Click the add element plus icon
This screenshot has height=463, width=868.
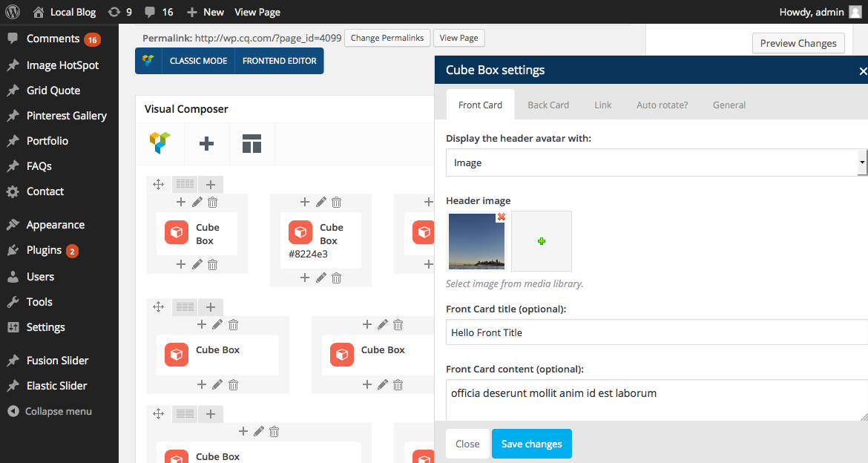pos(207,143)
